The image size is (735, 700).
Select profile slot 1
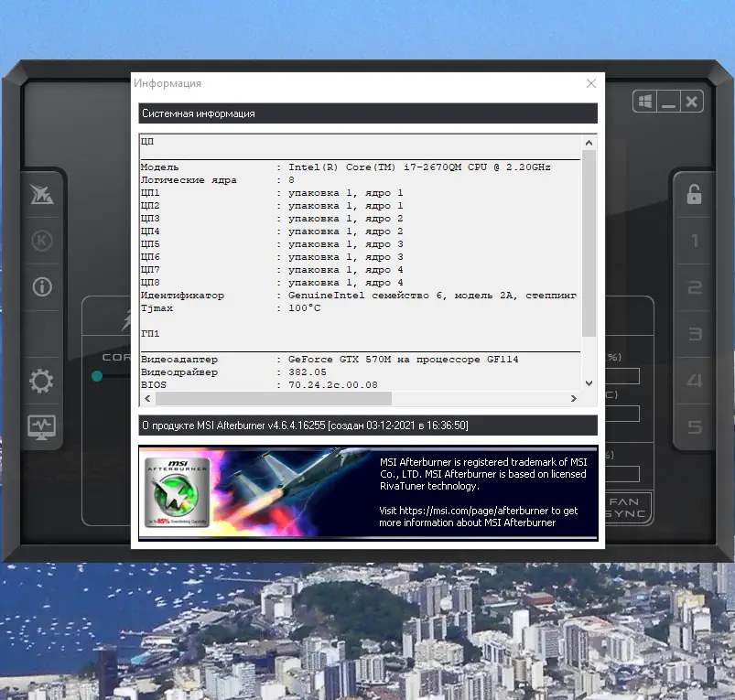click(695, 241)
